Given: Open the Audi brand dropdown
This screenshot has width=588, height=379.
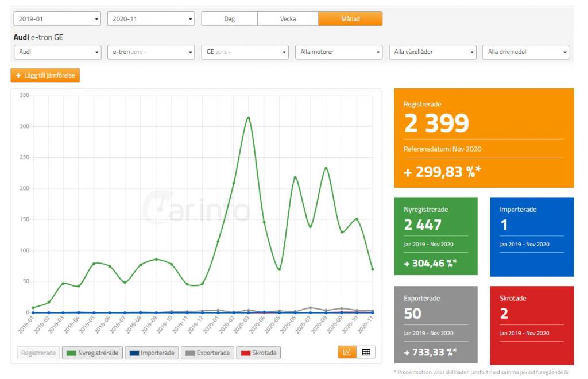Looking at the screenshot, I should pyautogui.click(x=57, y=52).
